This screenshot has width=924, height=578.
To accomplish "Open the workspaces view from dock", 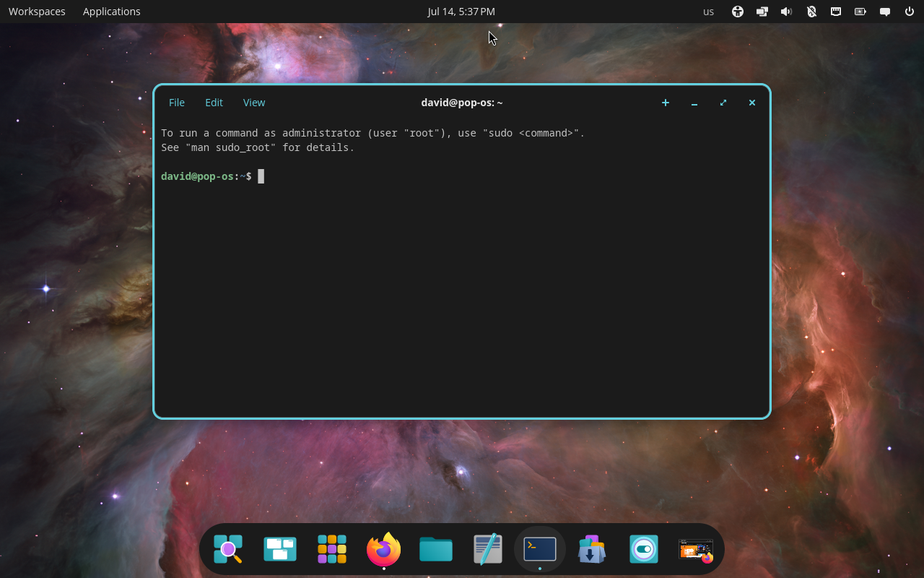I will (280, 549).
